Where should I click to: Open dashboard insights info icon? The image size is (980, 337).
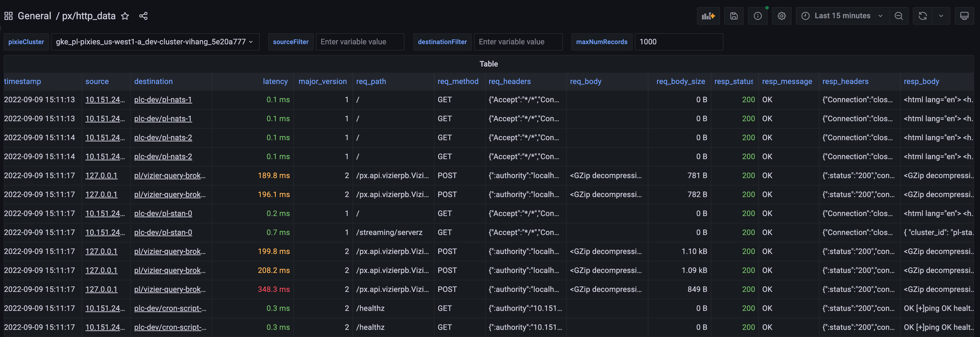757,16
